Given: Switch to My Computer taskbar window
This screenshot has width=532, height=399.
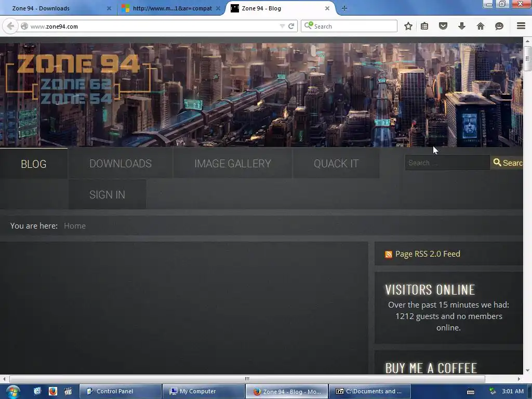Looking at the screenshot, I should [x=203, y=391].
